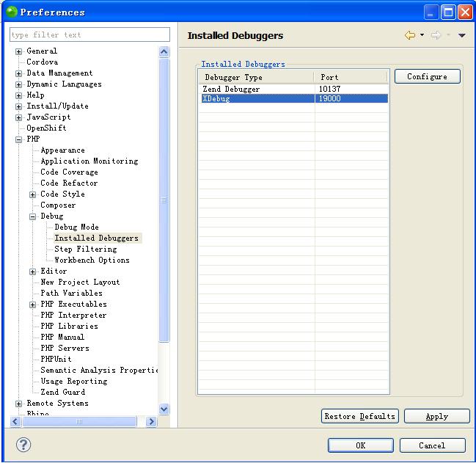Expand the PHP Executables node
The width and height of the screenshot is (476, 463).
tap(32, 305)
